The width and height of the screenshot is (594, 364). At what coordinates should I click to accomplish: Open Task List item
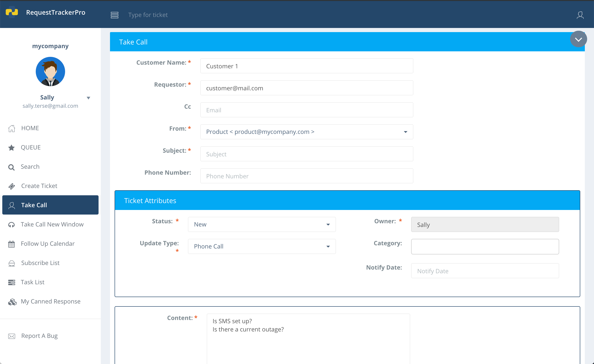tap(50, 282)
